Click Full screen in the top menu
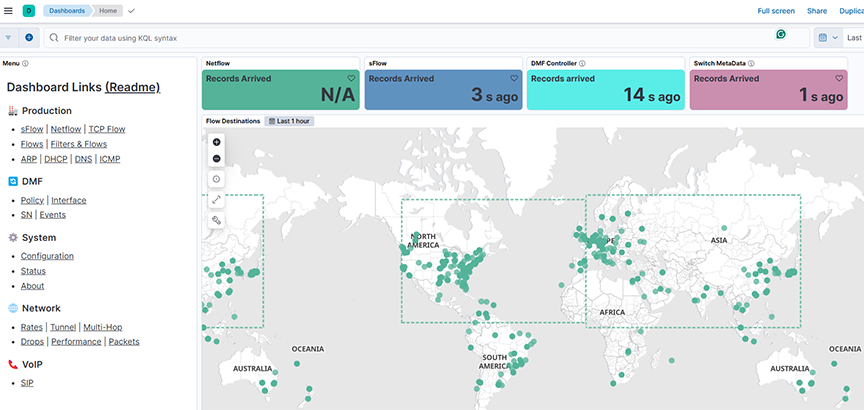 pos(776,10)
